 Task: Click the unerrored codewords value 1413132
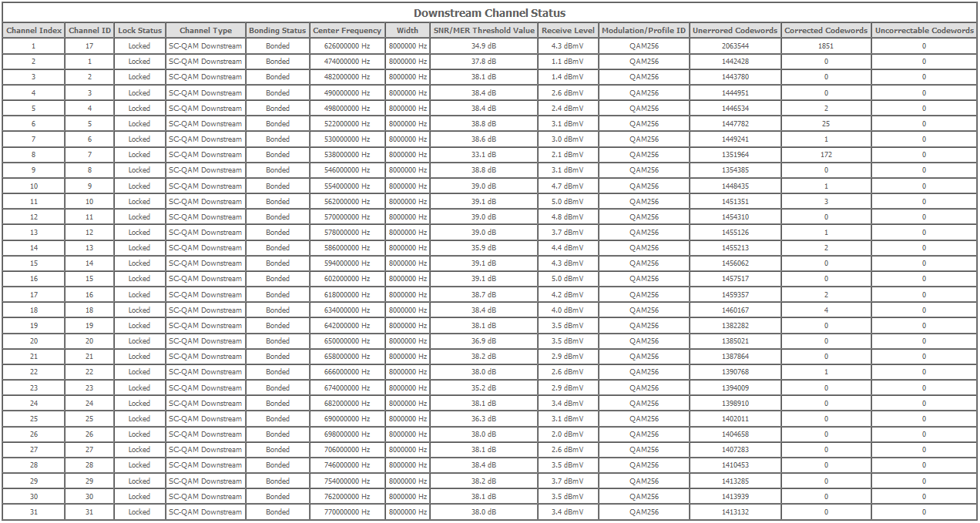point(734,512)
